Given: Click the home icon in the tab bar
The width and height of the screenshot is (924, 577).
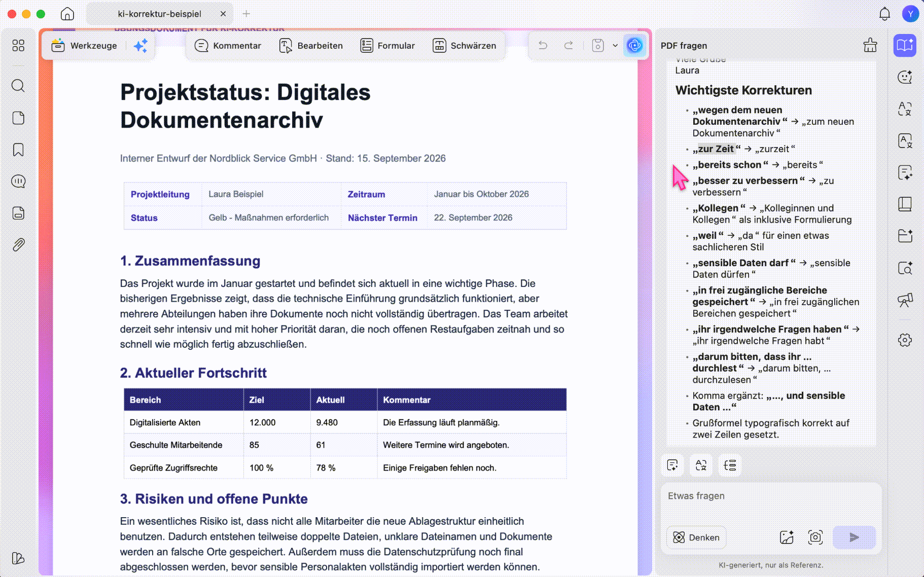Looking at the screenshot, I should pos(67,14).
